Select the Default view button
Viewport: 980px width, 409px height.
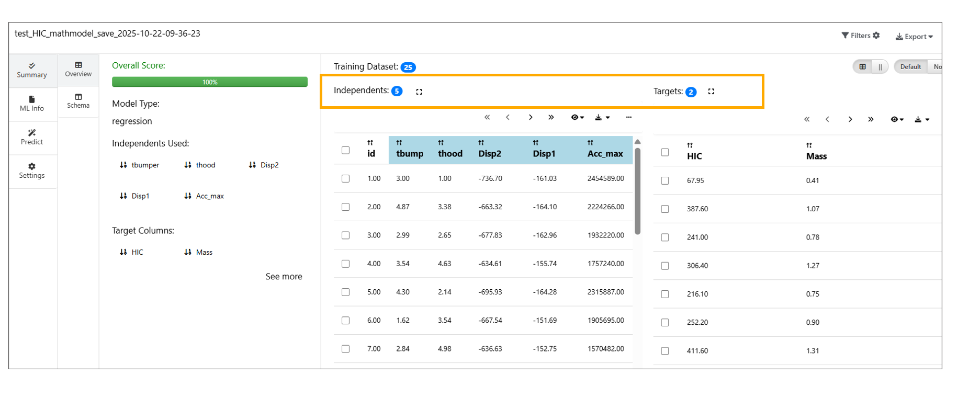click(x=910, y=67)
